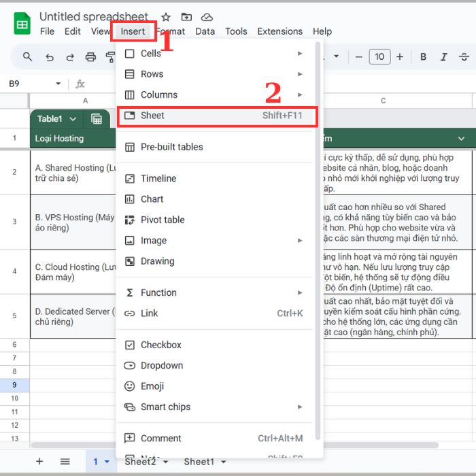Select row 2 header
The width and height of the screenshot is (476, 476).
(14, 172)
